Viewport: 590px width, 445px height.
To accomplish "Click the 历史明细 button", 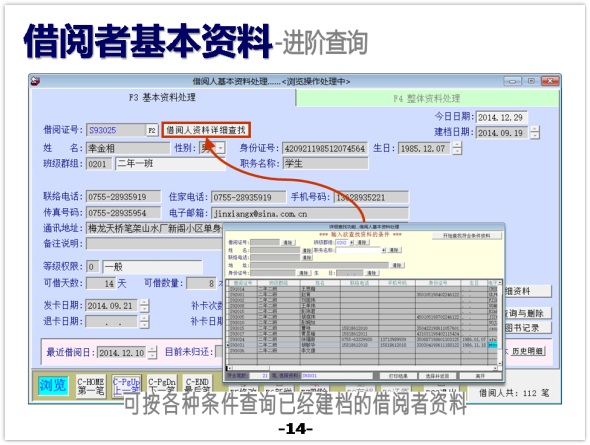I will (x=527, y=351).
